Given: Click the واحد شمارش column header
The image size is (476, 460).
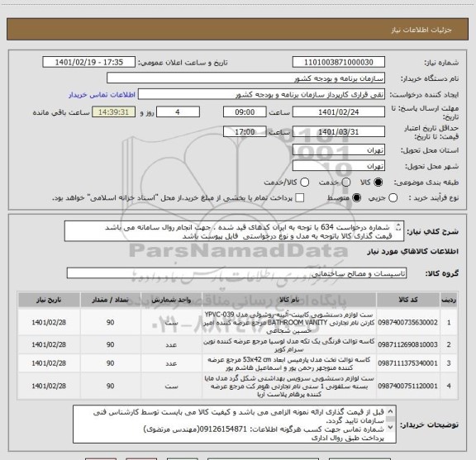Looking at the screenshot, I should tap(171, 300).
